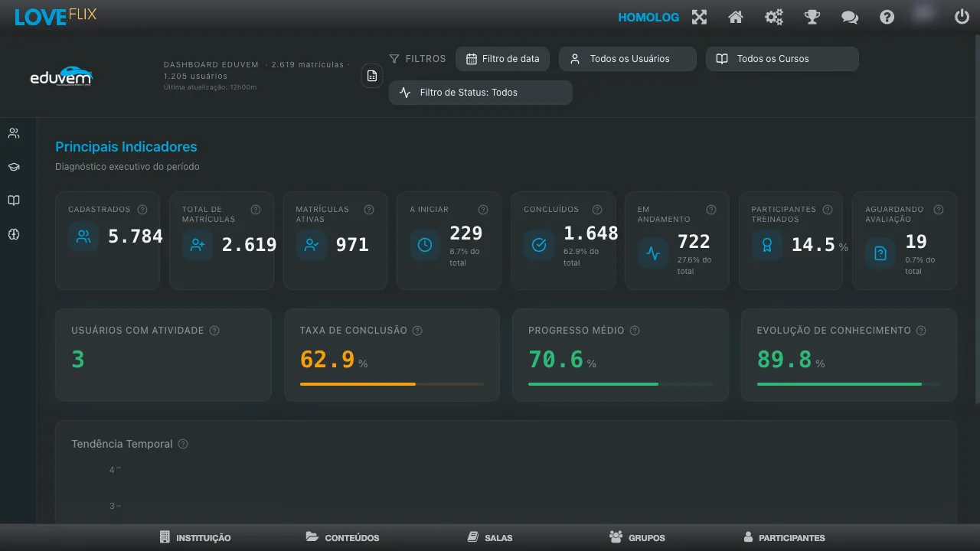
Task: Click the Cadastrados value 5.784
Action: click(x=136, y=236)
